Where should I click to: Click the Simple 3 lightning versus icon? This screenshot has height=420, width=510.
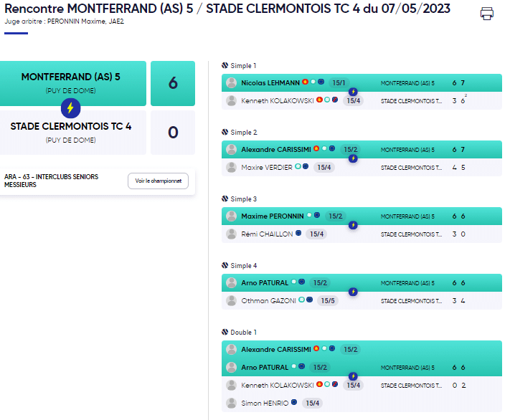coord(353,225)
